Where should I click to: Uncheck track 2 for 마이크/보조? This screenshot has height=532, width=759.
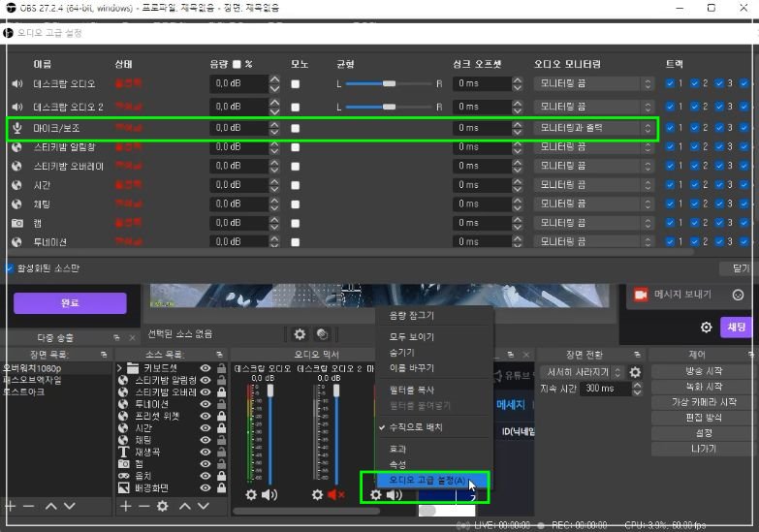(x=695, y=128)
